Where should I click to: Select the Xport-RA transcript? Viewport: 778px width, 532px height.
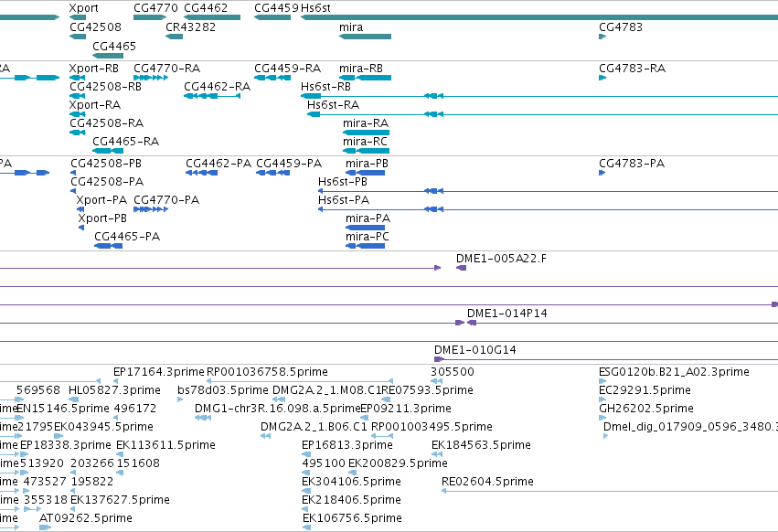pyautogui.click(x=78, y=114)
